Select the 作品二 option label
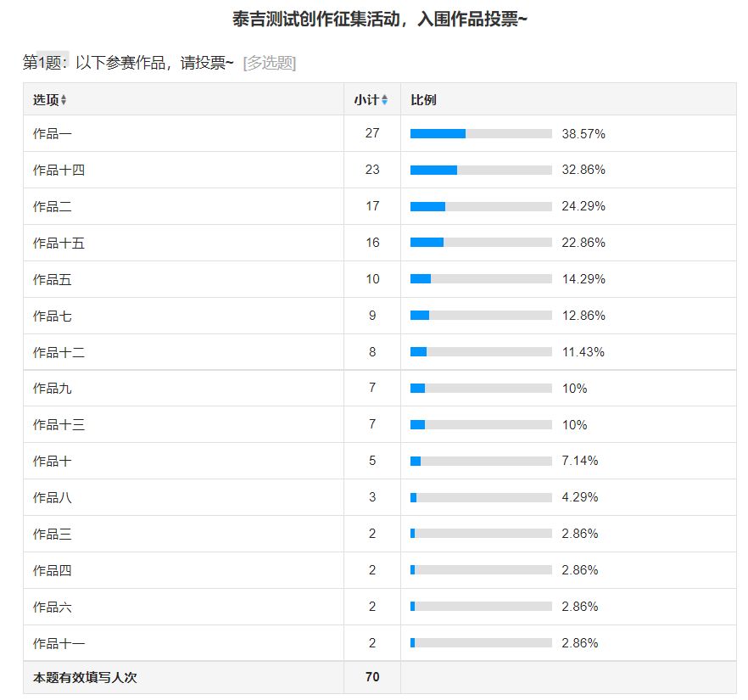The image size is (748, 700). [x=53, y=207]
